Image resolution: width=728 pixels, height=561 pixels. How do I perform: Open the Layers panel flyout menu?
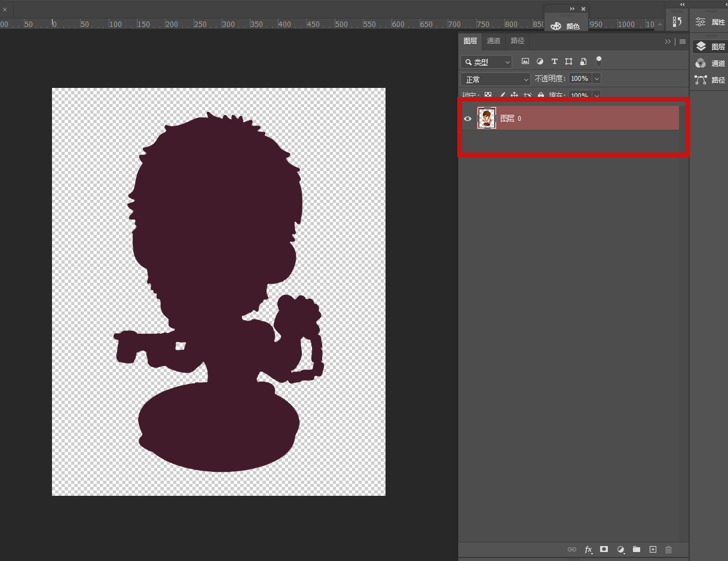[683, 42]
